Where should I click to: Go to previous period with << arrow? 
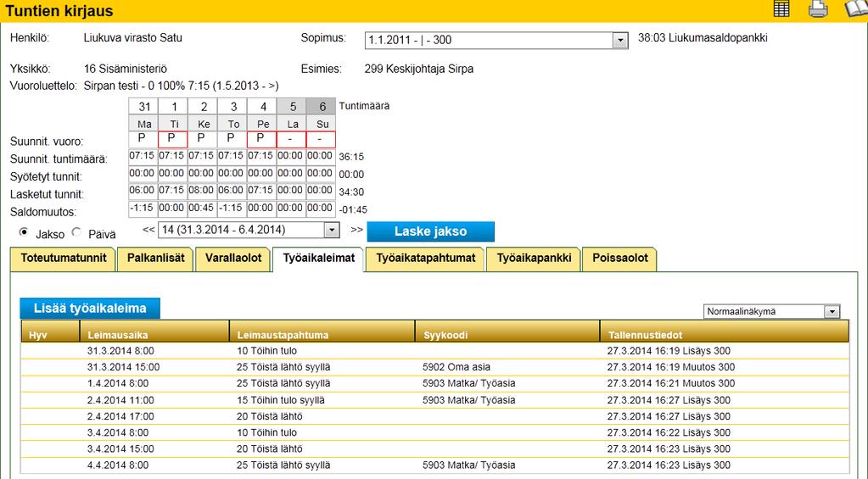point(148,229)
